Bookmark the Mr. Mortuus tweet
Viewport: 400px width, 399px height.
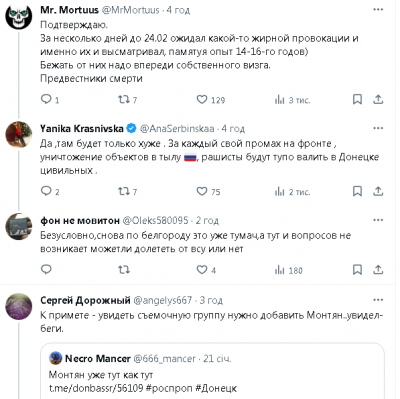coord(357,99)
